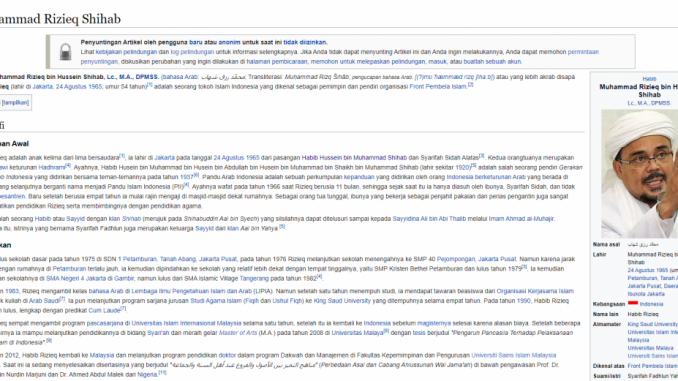Click 'doktor' link

click(x=227, y=355)
